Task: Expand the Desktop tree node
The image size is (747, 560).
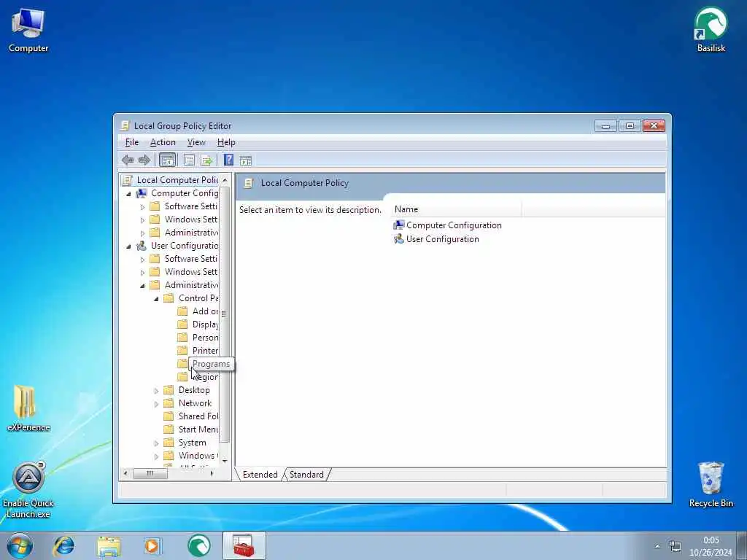Action: click(x=156, y=391)
